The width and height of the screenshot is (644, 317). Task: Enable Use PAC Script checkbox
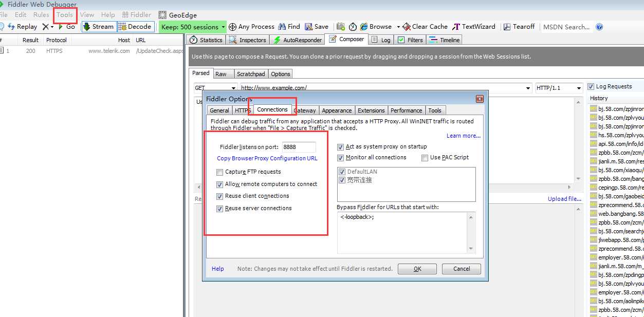point(425,158)
